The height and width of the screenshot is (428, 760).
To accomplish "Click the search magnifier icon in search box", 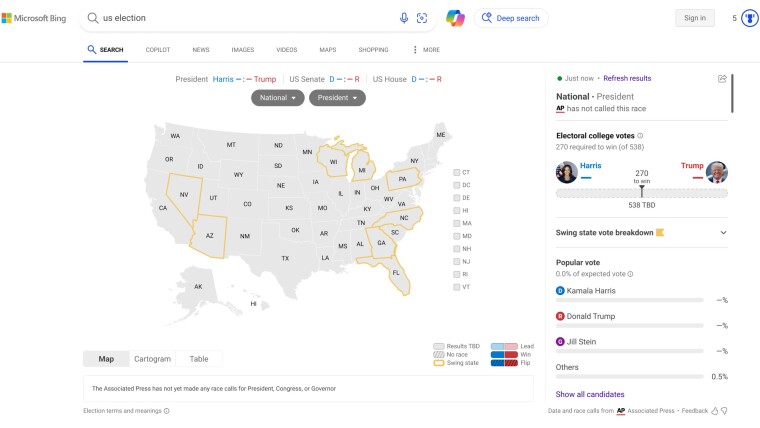I will click(92, 18).
